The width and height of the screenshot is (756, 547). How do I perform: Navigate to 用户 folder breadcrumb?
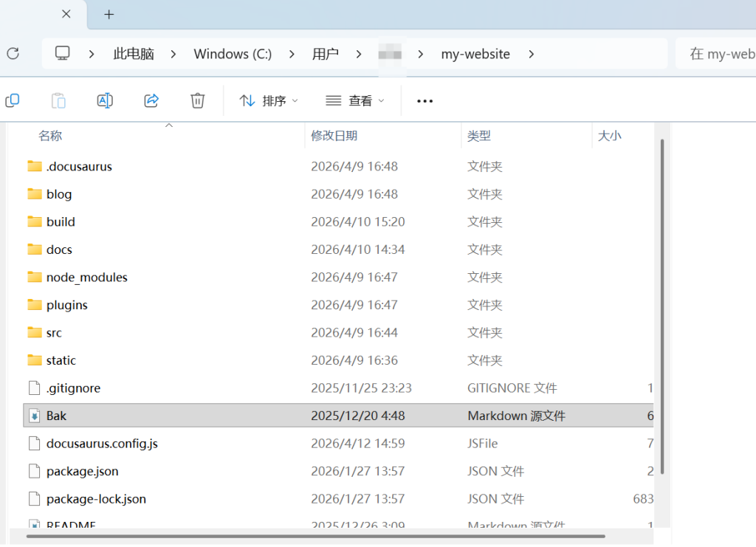(x=325, y=54)
